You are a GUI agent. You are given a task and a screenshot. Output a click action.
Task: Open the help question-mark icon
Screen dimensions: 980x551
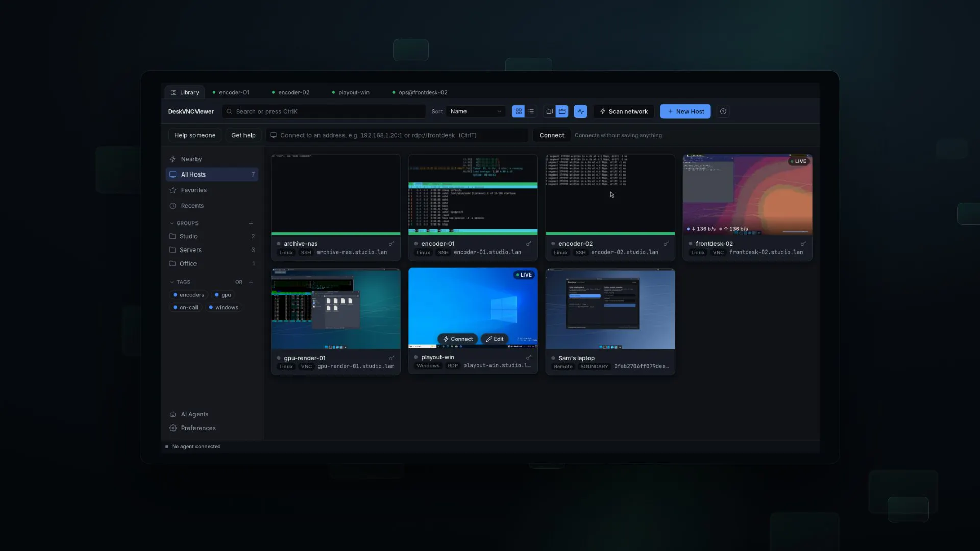723,111
